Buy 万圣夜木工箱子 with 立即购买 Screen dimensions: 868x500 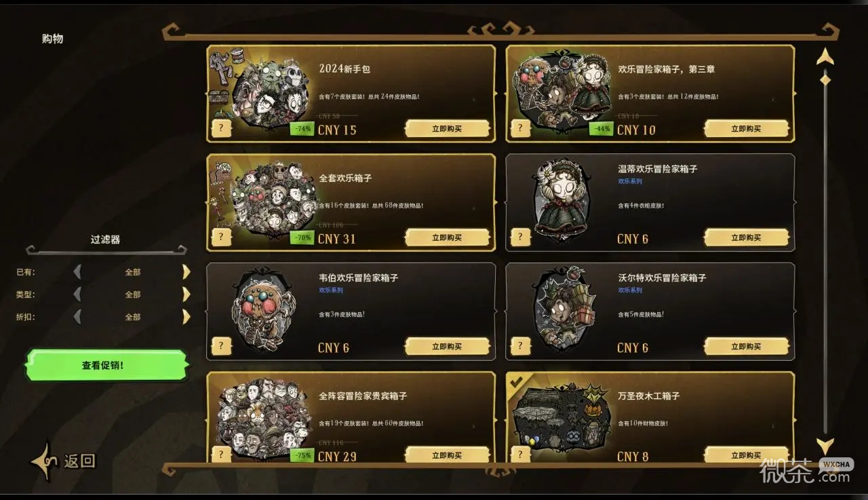(x=746, y=455)
